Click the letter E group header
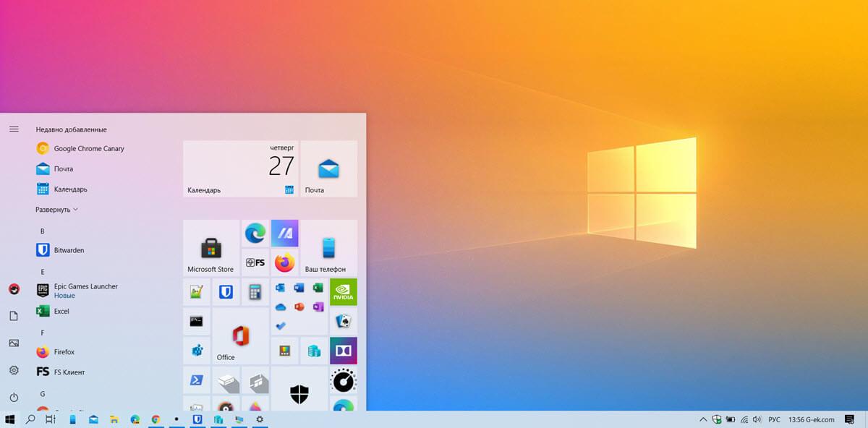 (x=43, y=272)
